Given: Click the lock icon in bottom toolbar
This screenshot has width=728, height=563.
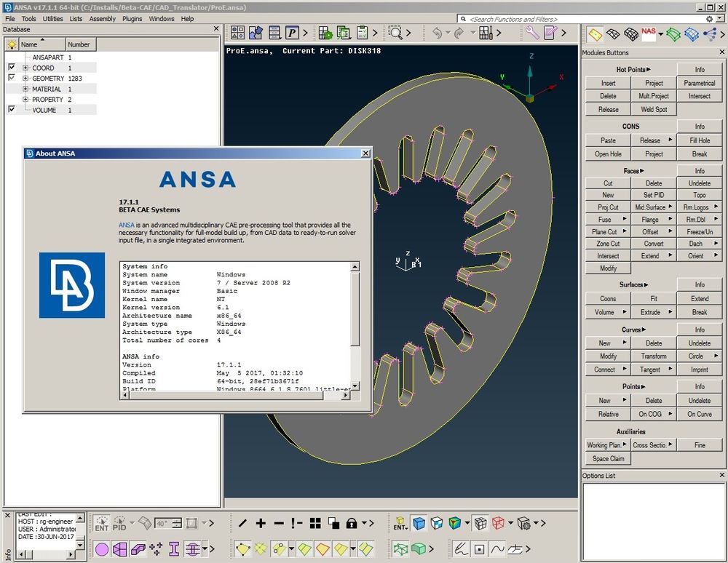Looking at the screenshot, I should click(x=352, y=523).
